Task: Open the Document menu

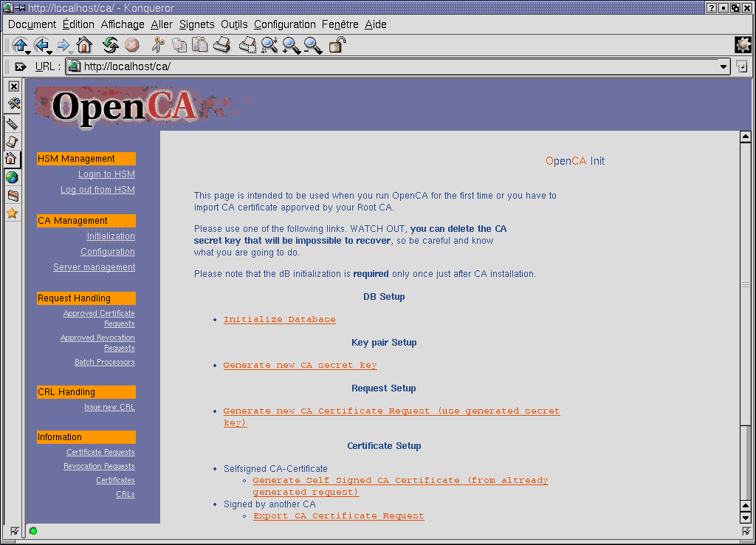Action: click(32, 24)
